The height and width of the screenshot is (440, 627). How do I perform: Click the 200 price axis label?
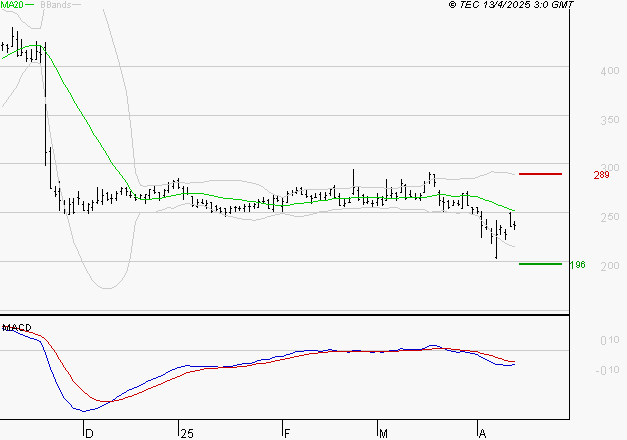coord(609,267)
